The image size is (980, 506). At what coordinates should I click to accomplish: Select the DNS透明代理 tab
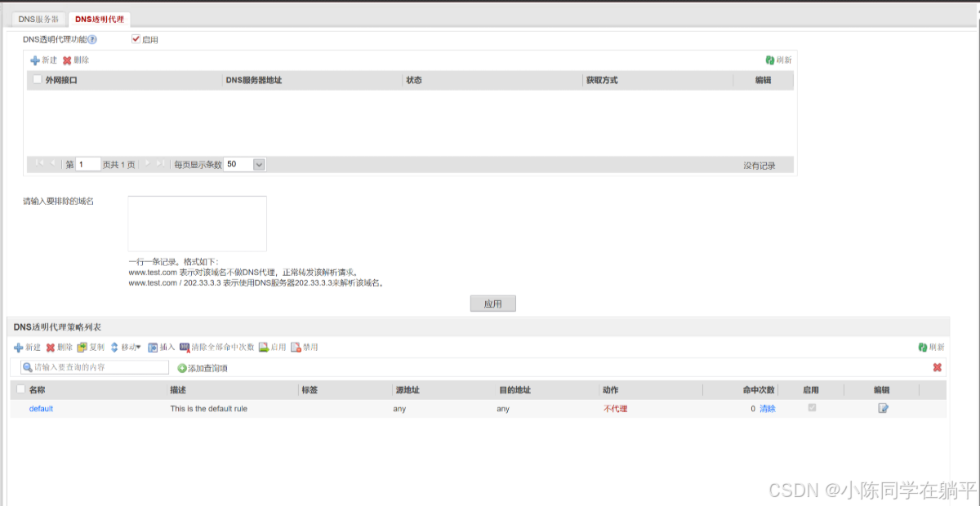99,18
